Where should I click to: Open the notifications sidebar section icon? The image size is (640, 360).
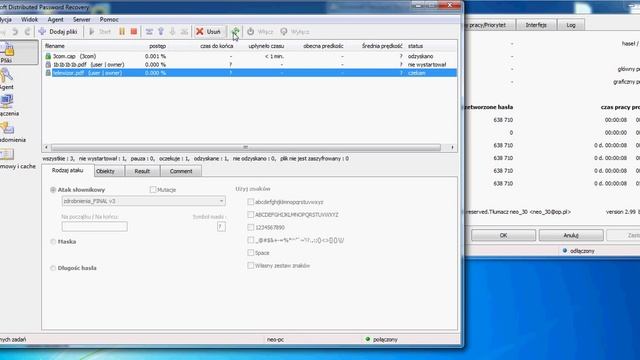tap(7, 128)
